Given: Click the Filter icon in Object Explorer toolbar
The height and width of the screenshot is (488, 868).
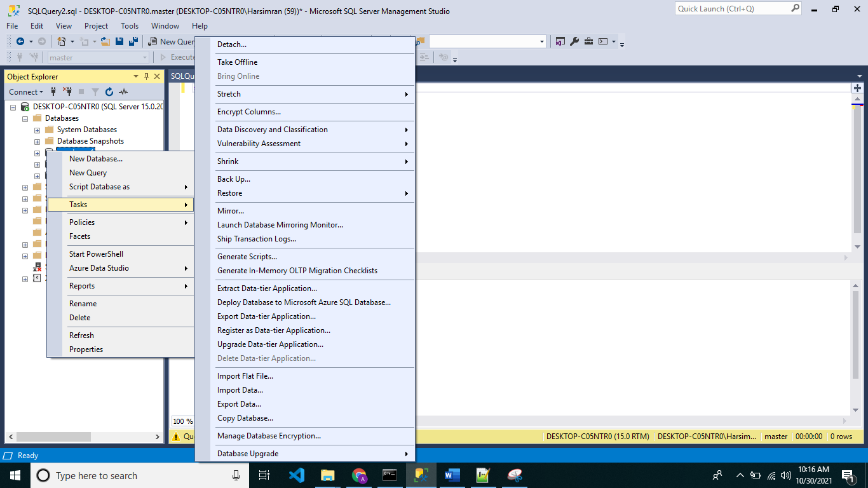Looking at the screenshot, I should [96, 91].
